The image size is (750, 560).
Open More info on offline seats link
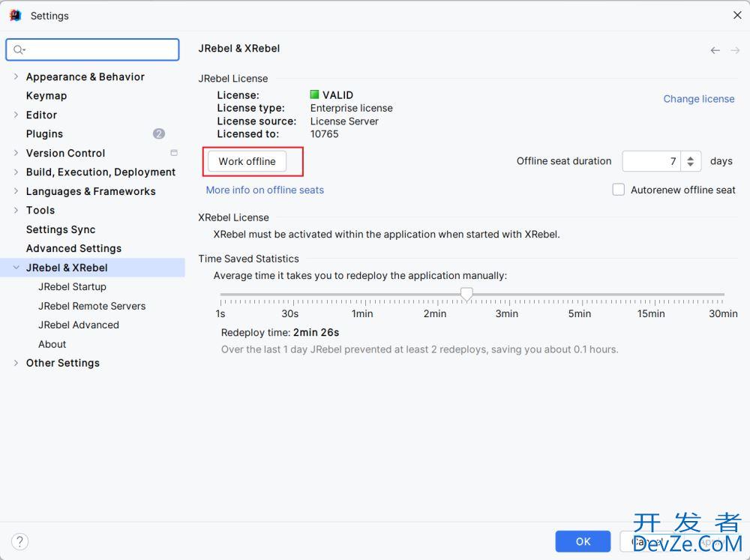click(265, 190)
